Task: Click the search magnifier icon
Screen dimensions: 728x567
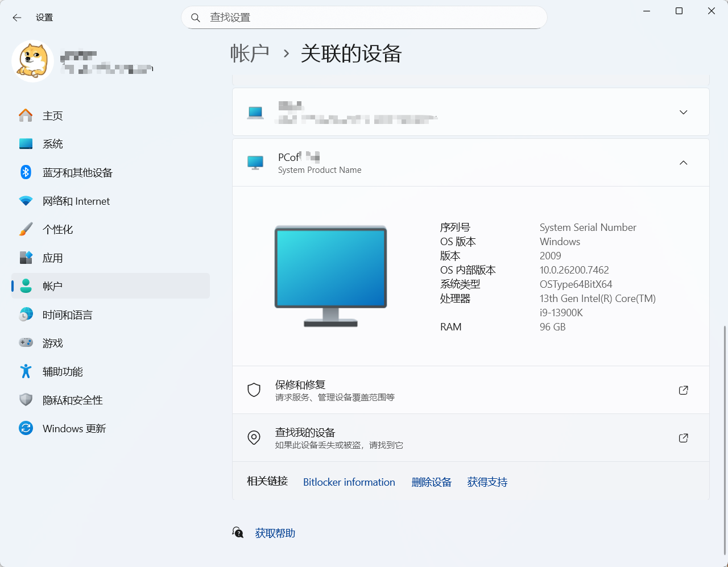Action: point(196,18)
